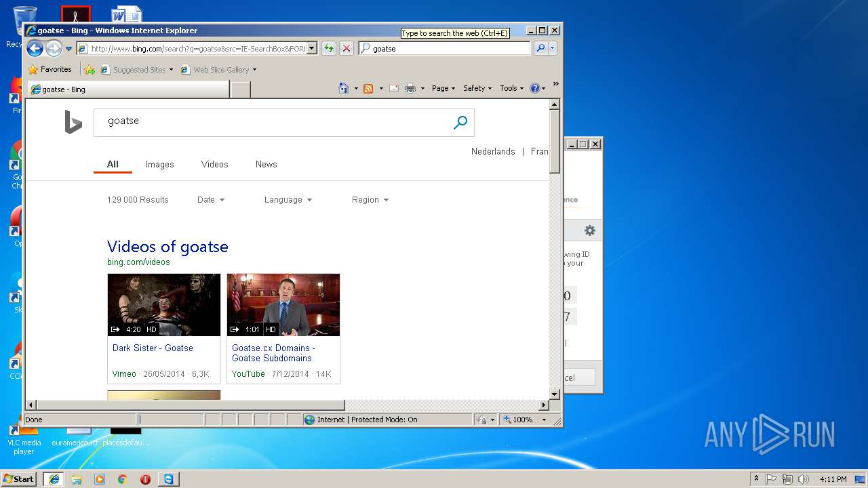Click Add to Favorites bar icon
Image resolution: width=868 pixels, height=488 pixels.
click(x=90, y=69)
